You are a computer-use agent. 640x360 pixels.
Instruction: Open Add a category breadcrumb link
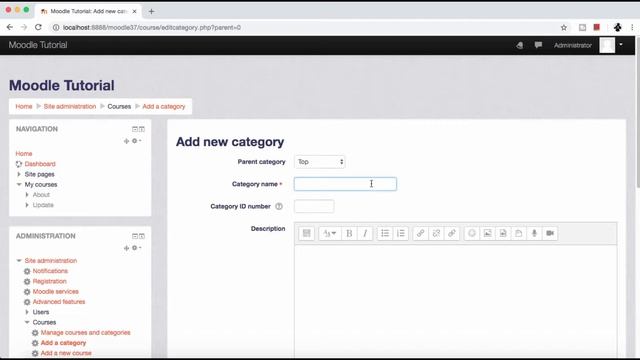pyautogui.click(x=164, y=107)
